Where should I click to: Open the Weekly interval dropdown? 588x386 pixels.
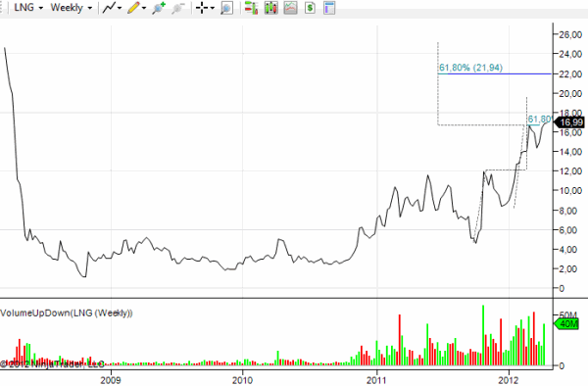72,8
